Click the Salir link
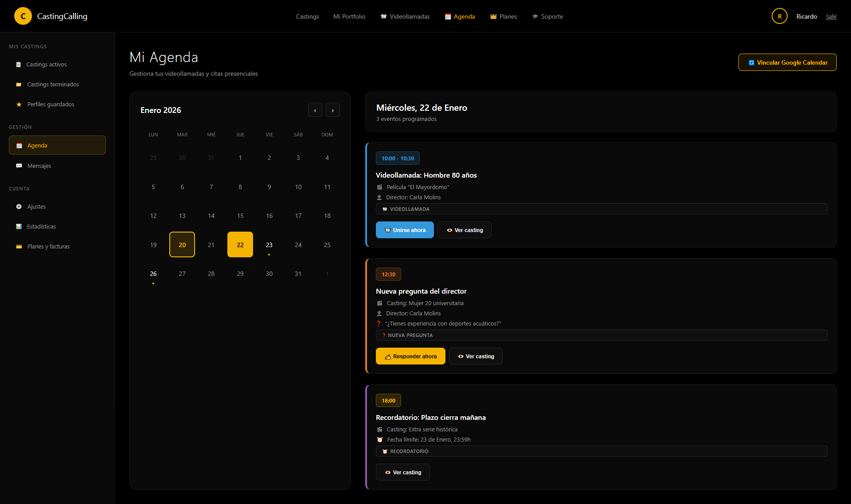The width and height of the screenshot is (851, 504). pyautogui.click(x=831, y=16)
